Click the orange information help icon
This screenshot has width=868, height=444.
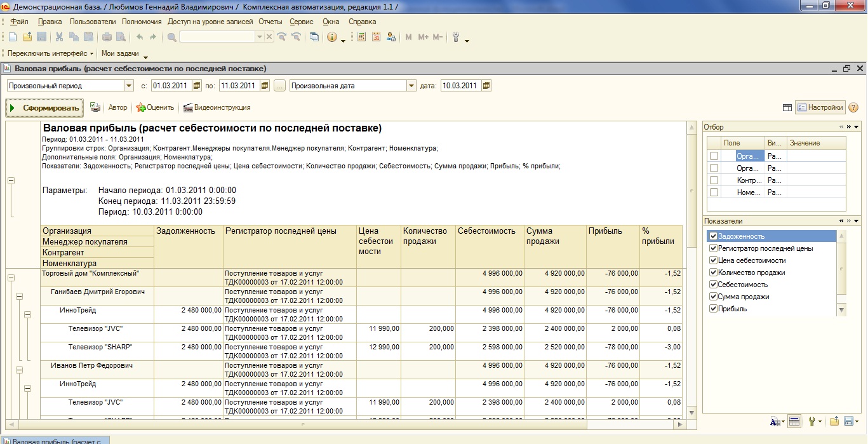pos(332,37)
